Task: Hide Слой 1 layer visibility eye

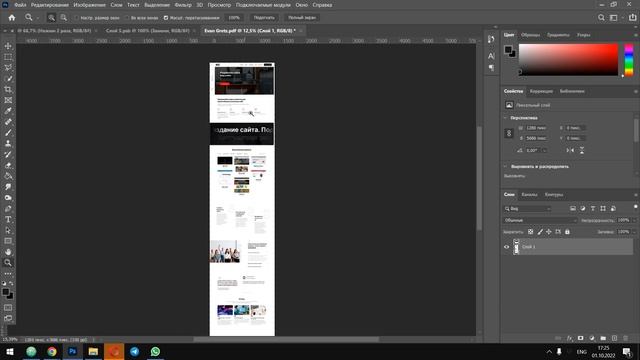Action: click(x=507, y=247)
